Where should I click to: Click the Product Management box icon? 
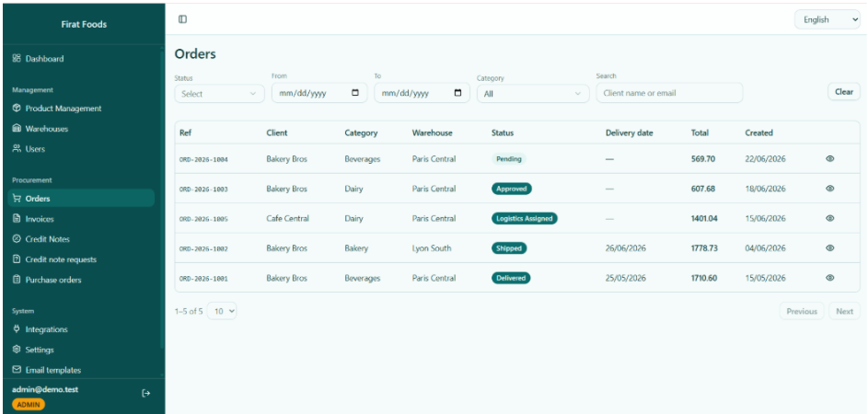point(17,109)
